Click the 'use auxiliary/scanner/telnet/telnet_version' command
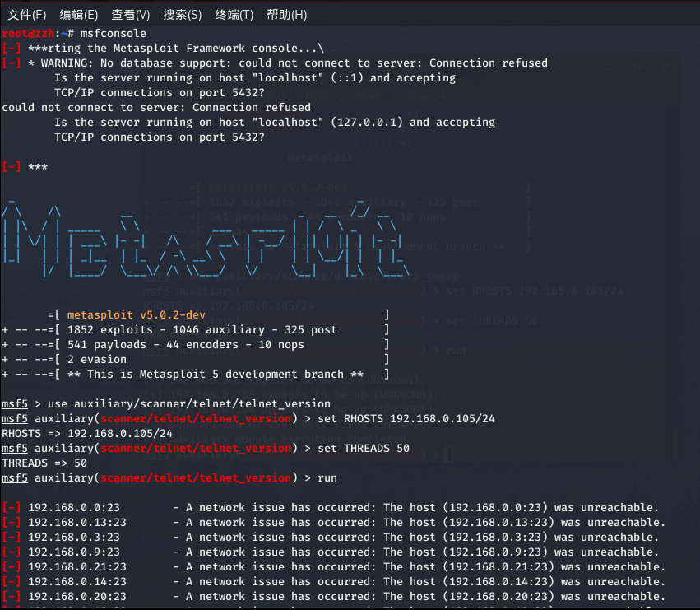This screenshot has width=700, height=610. (189, 403)
